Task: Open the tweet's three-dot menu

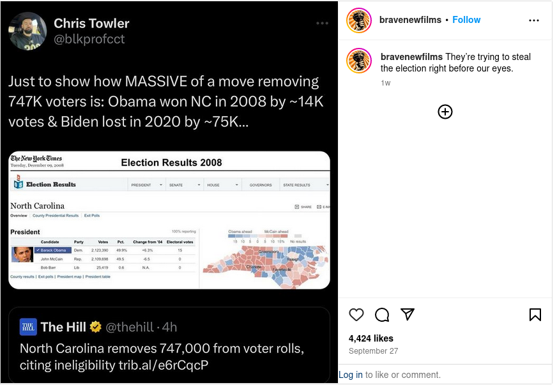Action: pos(322,24)
